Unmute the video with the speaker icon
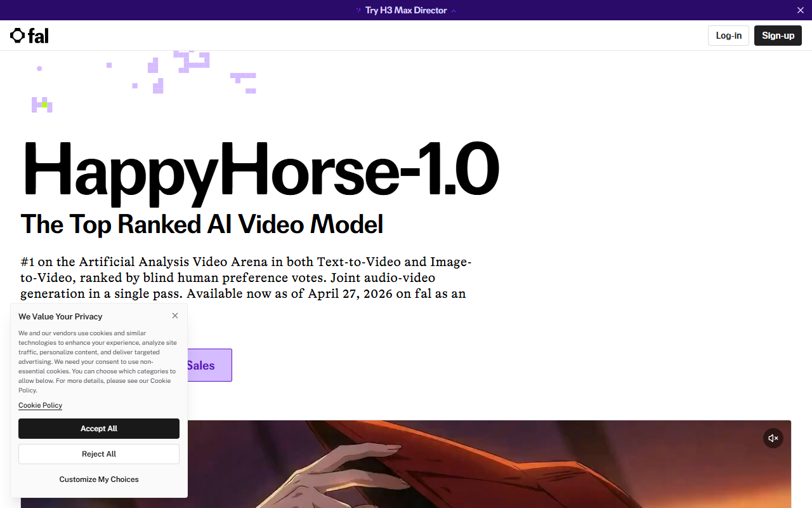 (x=773, y=438)
